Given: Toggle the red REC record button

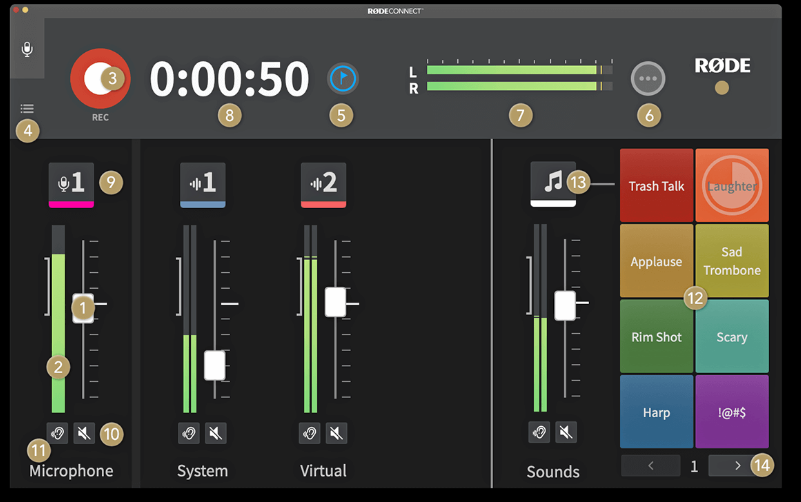Looking at the screenshot, I should [100, 79].
